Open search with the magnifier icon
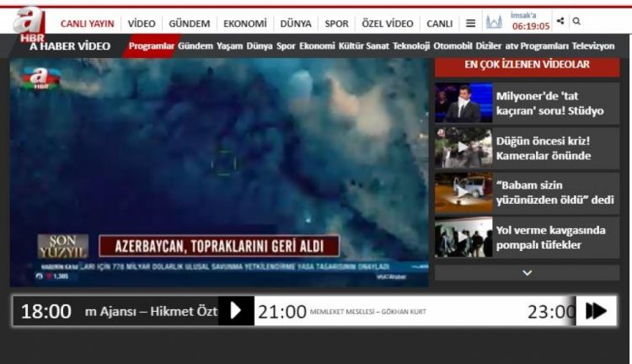The width and height of the screenshot is (632, 364). click(x=576, y=20)
